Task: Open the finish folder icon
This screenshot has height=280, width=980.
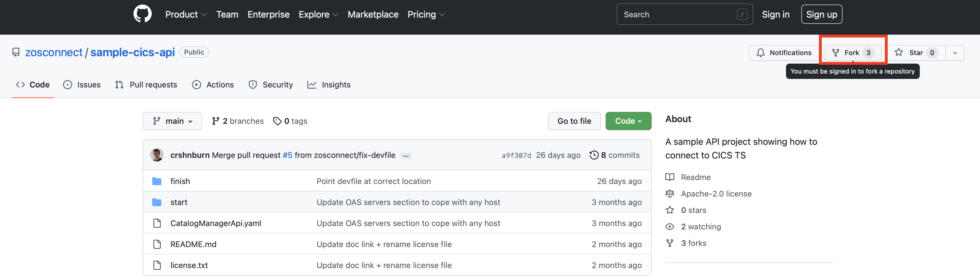Action: [157, 181]
